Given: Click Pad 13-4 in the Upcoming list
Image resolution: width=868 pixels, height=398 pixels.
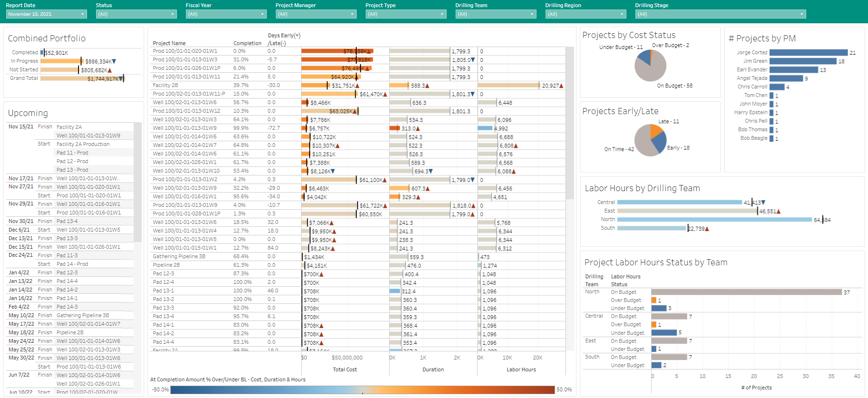Looking at the screenshot, I should (x=67, y=221).
